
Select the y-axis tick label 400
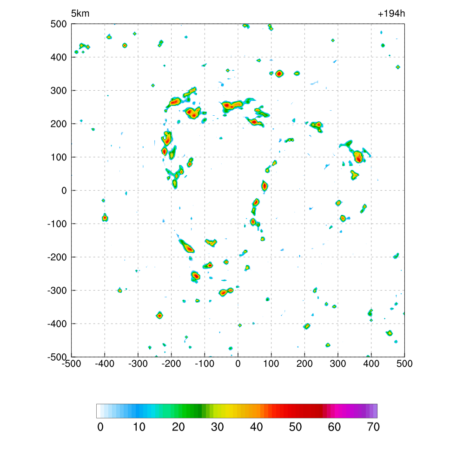point(59,57)
